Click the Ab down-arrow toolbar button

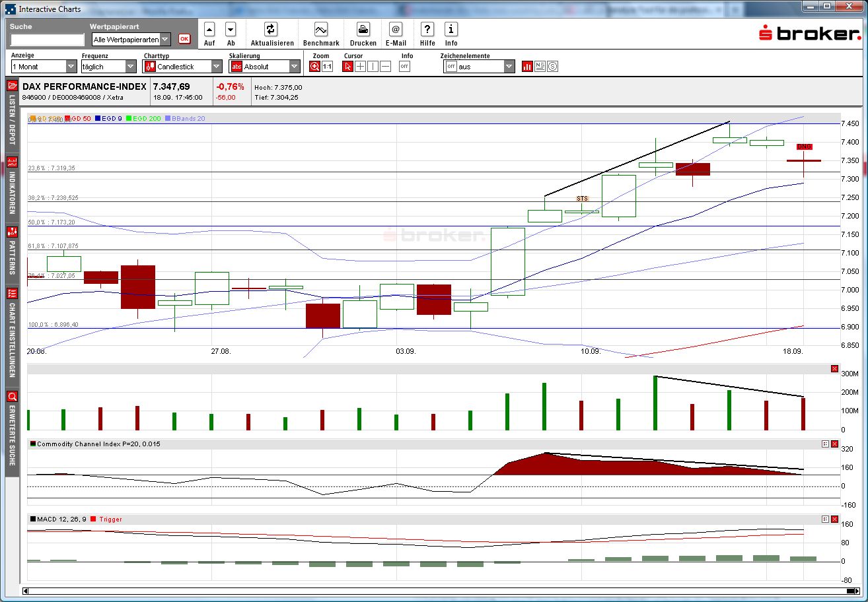click(x=231, y=29)
